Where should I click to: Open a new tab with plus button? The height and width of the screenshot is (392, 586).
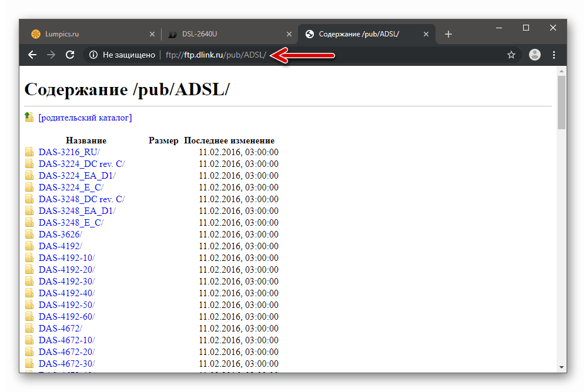[448, 34]
